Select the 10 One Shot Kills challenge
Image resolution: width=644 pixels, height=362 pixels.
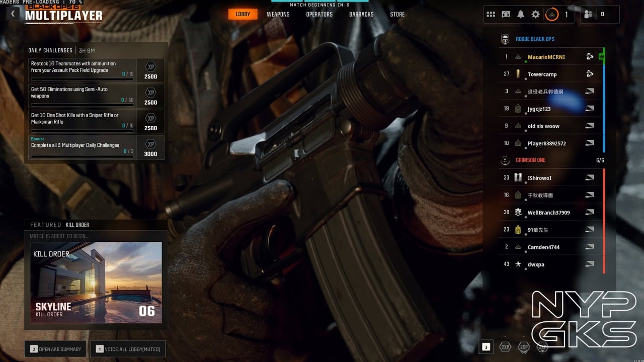(96, 121)
